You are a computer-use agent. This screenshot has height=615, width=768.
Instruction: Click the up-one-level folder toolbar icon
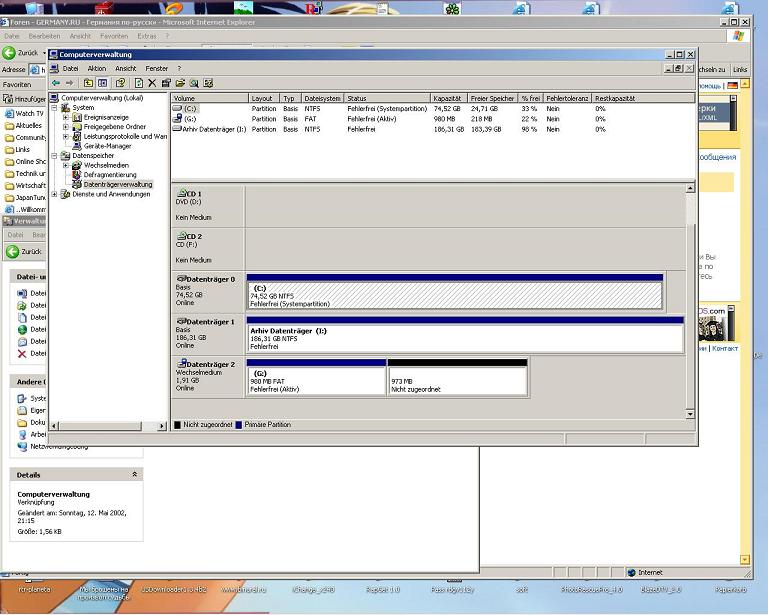(x=88, y=83)
